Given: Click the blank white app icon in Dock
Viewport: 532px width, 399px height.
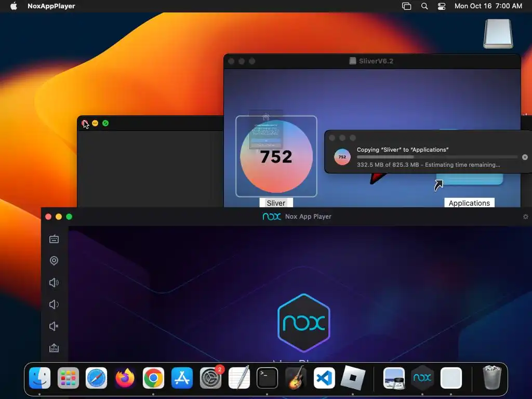Looking at the screenshot, I should [451, 378].
